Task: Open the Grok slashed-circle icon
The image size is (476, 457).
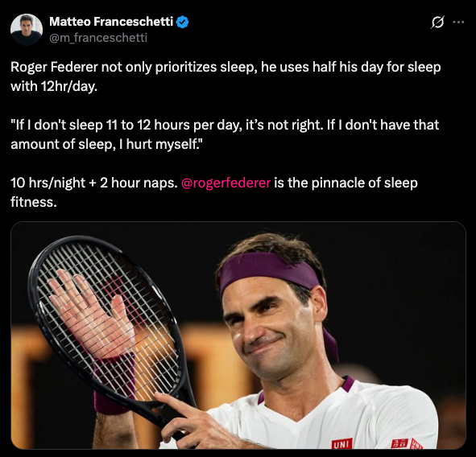Action: click(437, 23)
